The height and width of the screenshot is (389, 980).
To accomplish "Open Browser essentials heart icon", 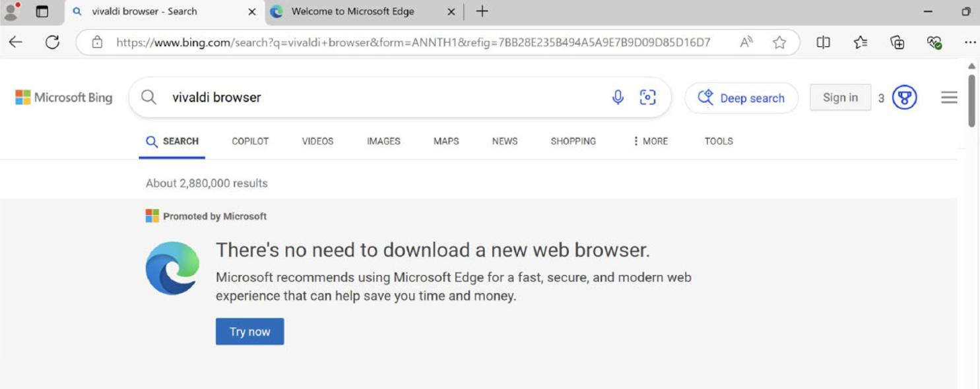I will [934, 42].
